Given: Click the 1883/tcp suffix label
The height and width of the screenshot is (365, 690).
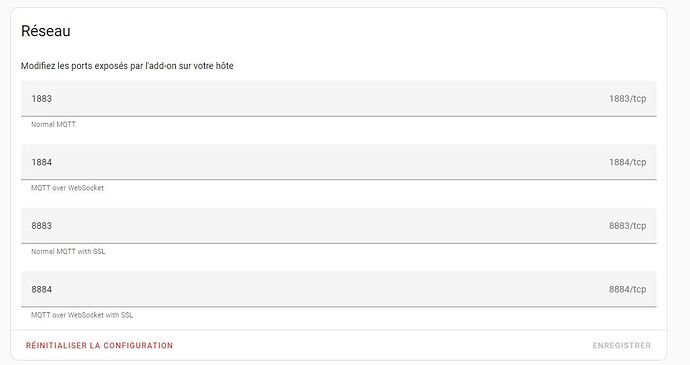Looking at the screenshot, I should pyautogui.click(x=628, y=99).
